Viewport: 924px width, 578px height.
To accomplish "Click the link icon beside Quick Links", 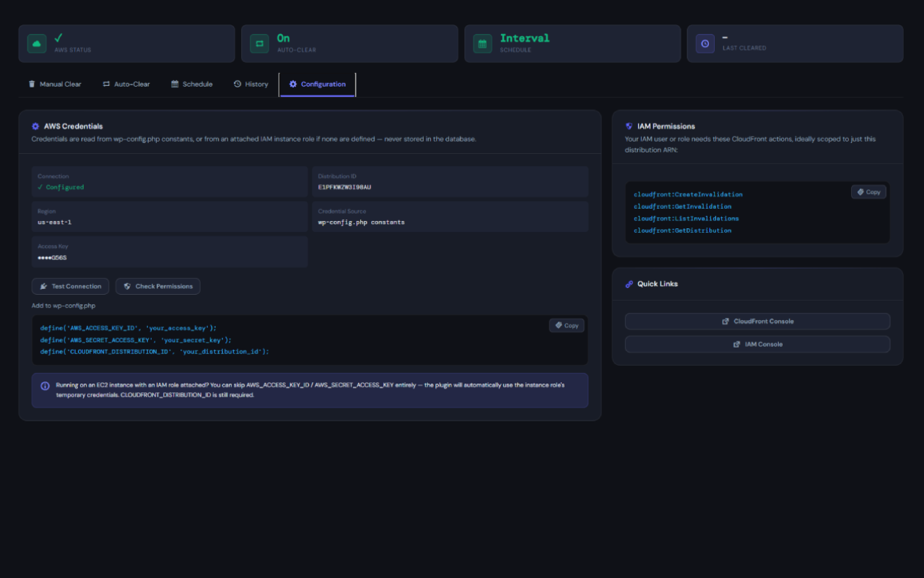I will pos(629,284).
